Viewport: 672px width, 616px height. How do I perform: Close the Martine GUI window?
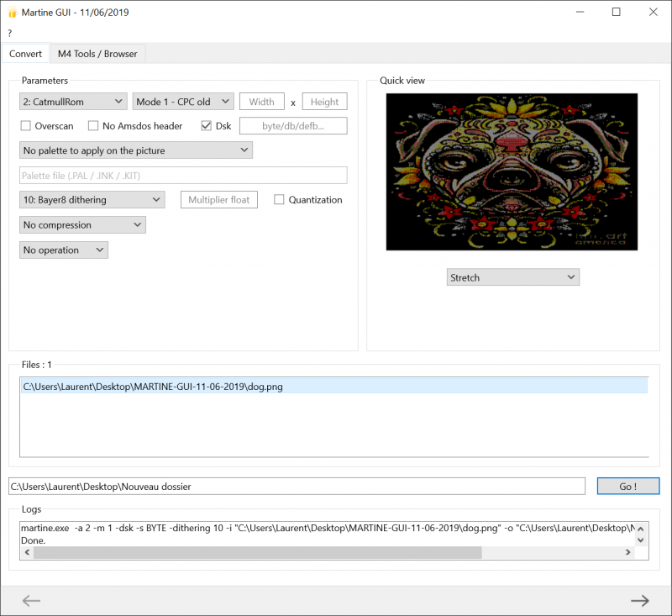coord(654,12)
